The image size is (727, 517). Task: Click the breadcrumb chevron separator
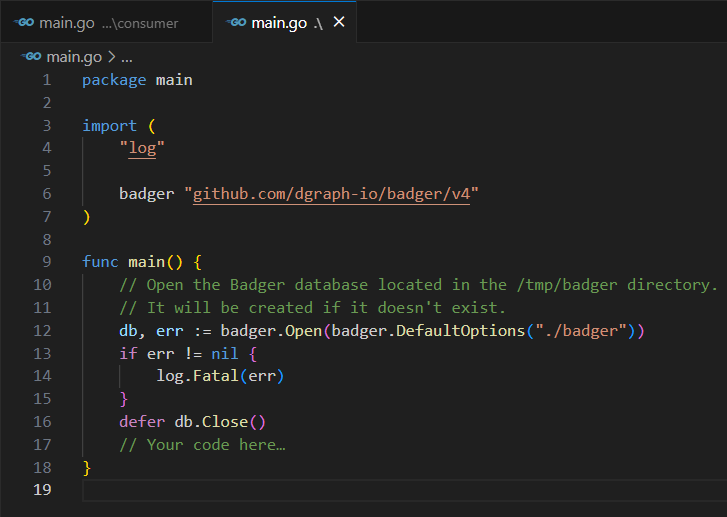pos(111,57)
